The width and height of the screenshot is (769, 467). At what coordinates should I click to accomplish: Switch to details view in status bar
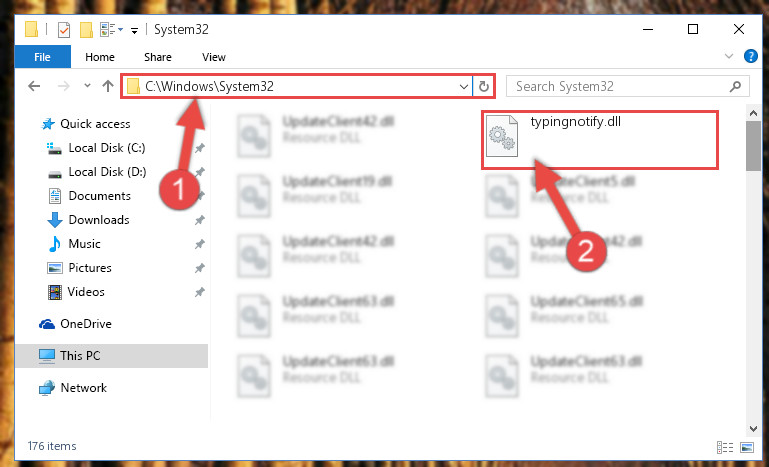[725, 447]
